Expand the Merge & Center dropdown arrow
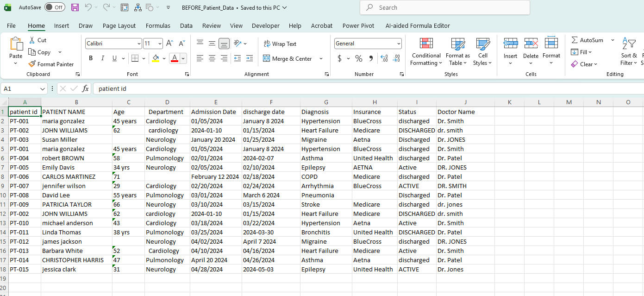This screenshot has width=644, height=296. (x=321, y=59)
